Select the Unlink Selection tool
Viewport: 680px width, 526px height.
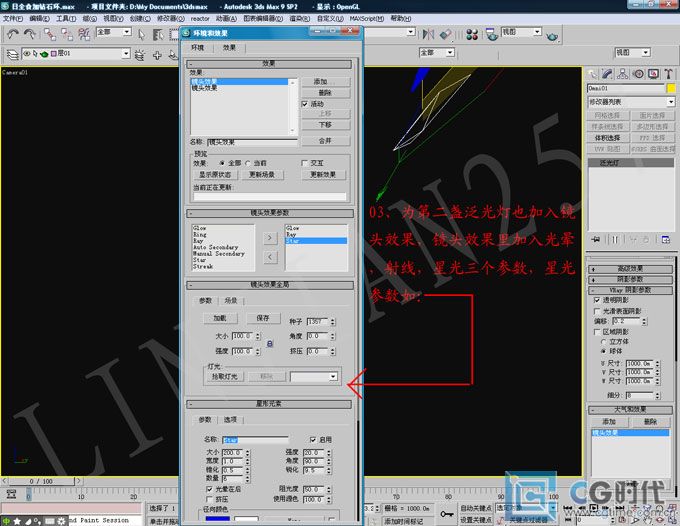click(x=67, y=34)
